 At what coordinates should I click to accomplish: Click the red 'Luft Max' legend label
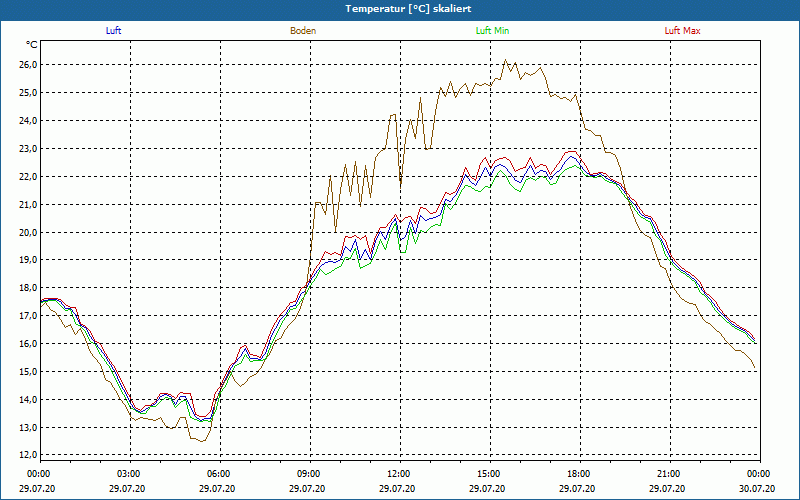tap(683, 31)
